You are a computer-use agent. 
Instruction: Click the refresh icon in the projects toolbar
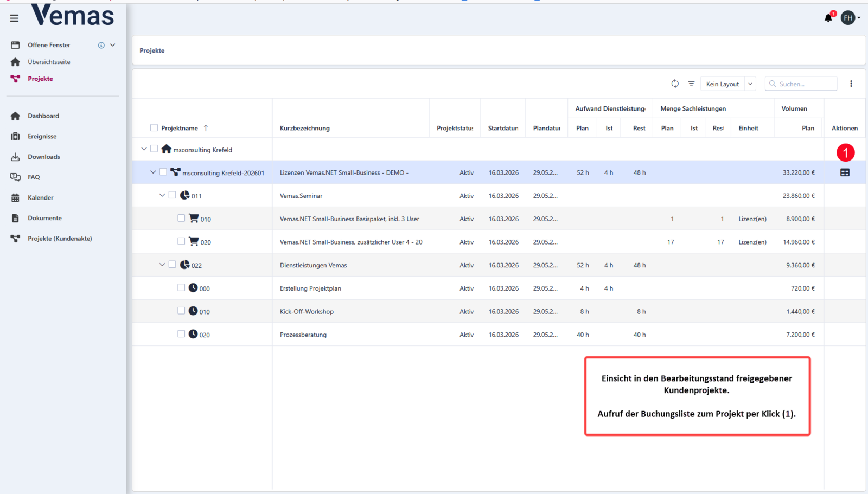pos(675,84)
